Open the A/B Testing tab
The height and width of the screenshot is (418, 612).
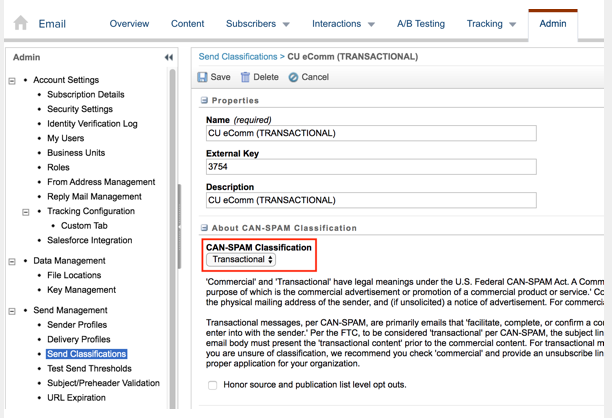point(421,24)
